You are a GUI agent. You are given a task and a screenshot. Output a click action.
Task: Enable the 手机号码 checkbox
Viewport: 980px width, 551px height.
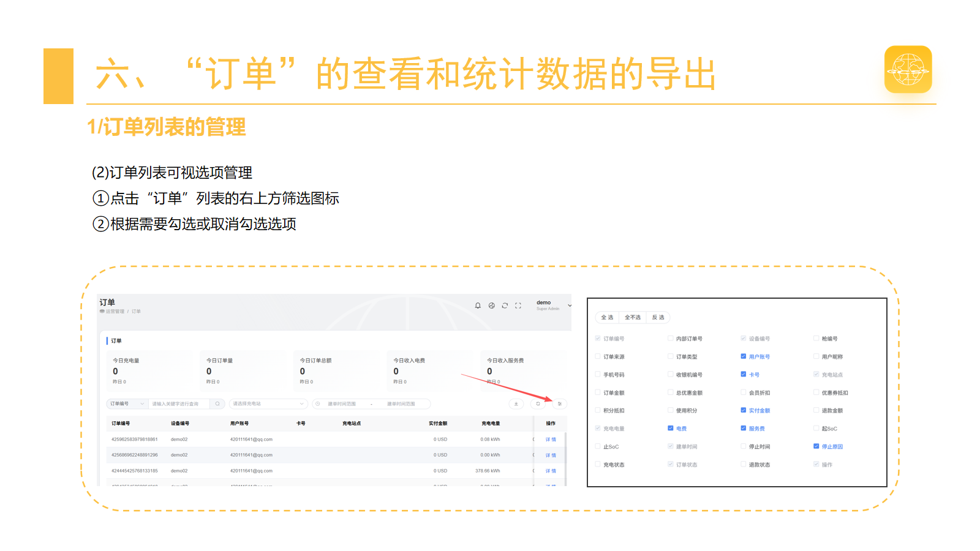pos(598,374)
